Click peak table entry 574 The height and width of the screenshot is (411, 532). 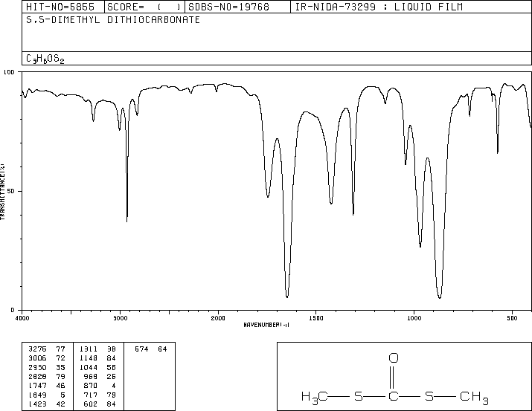coord(141,349)
